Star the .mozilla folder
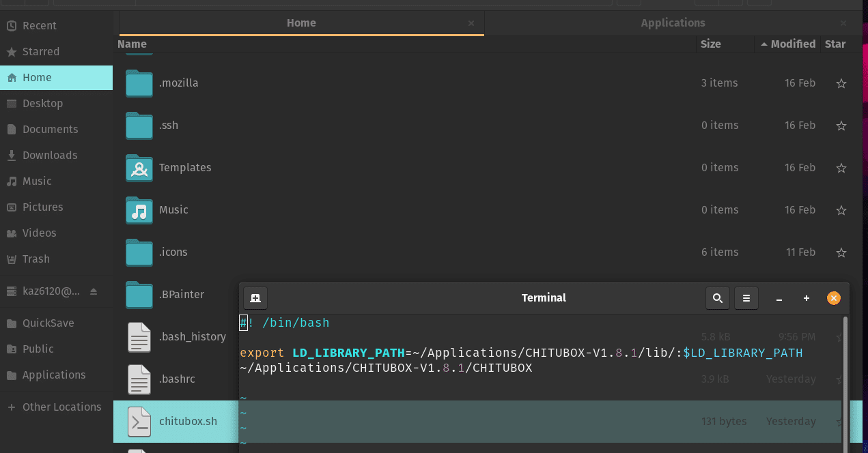868x453 pixels. pyautogui.click(x=841, y=83)
